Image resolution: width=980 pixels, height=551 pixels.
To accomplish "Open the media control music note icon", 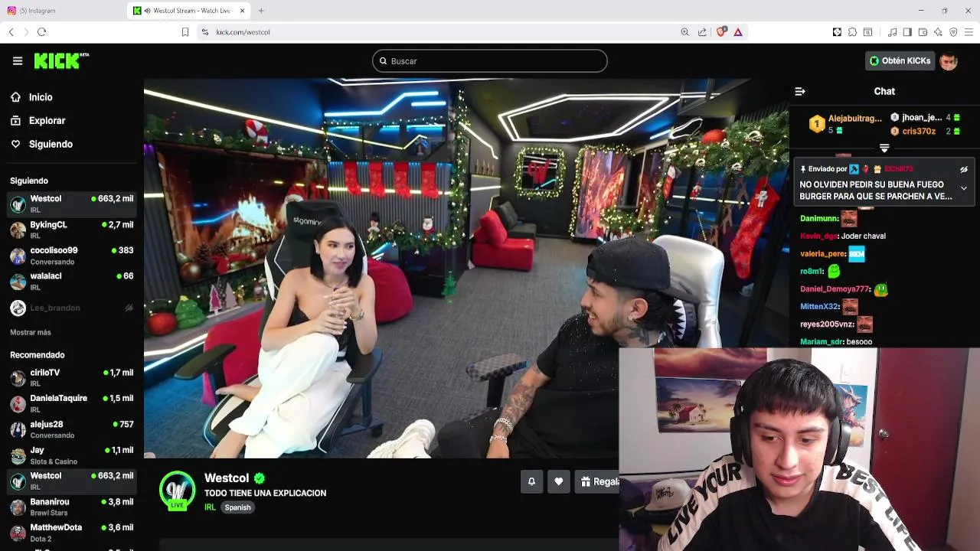I will (x=892, y=32).
